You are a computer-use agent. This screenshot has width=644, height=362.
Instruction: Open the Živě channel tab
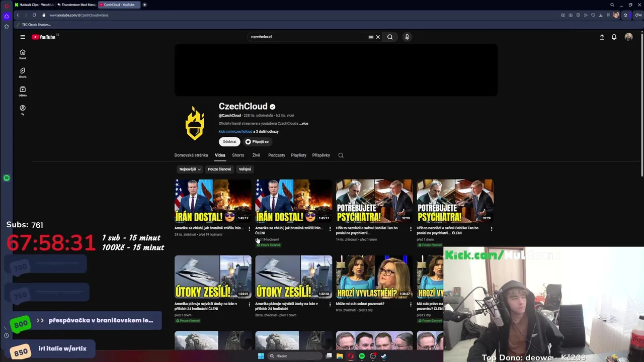point(256,155)
